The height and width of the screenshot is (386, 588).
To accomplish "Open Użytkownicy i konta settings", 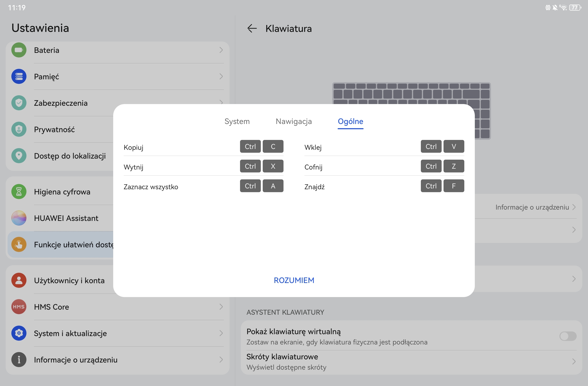I will coord(69,280).
